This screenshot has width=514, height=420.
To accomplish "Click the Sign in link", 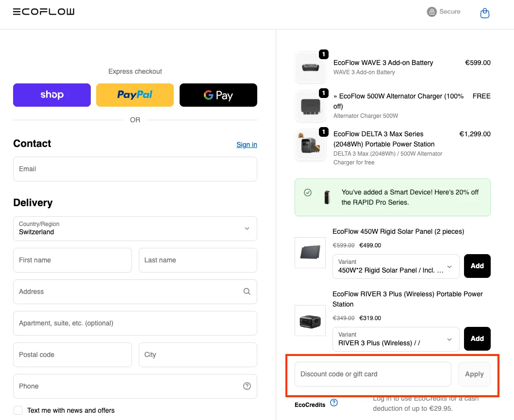I will (x=247, y=145).
